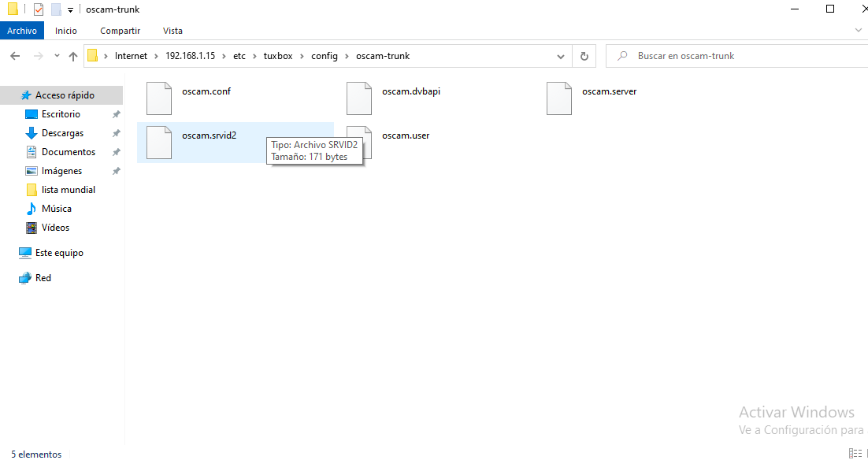
Task: Open the customize quick access toolbar dropdown
Action: tap(70, 10)
